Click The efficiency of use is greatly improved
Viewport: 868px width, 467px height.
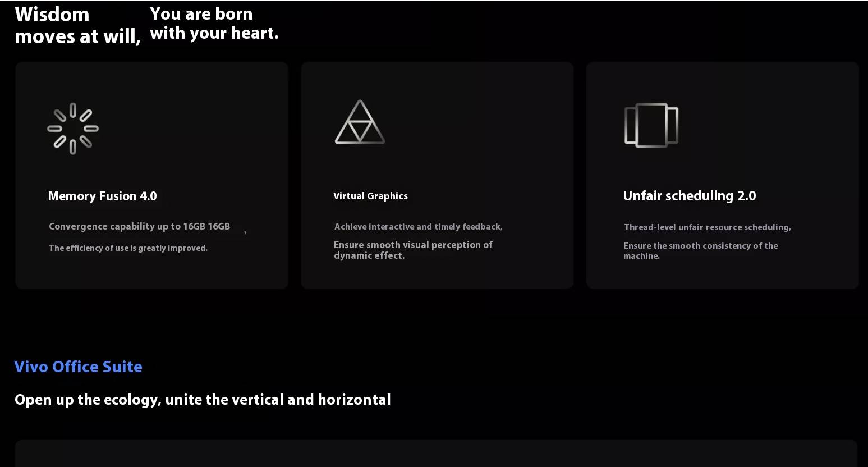point(128,248)
